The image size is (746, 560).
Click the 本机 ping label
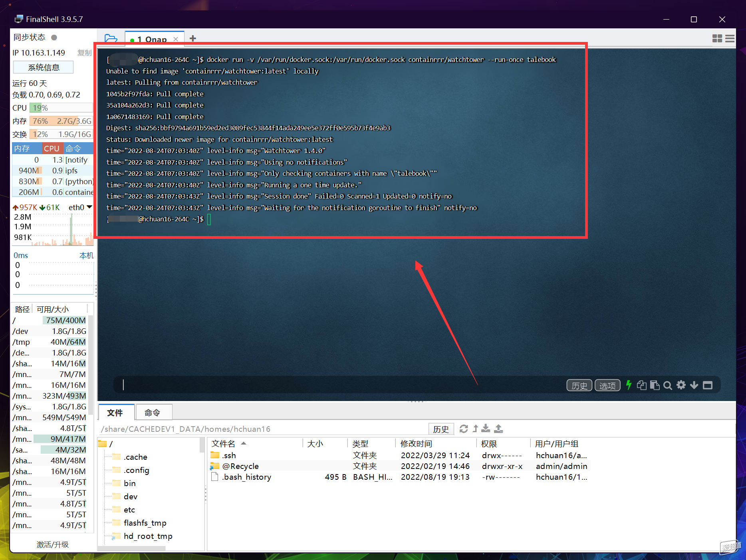[86, 255]
